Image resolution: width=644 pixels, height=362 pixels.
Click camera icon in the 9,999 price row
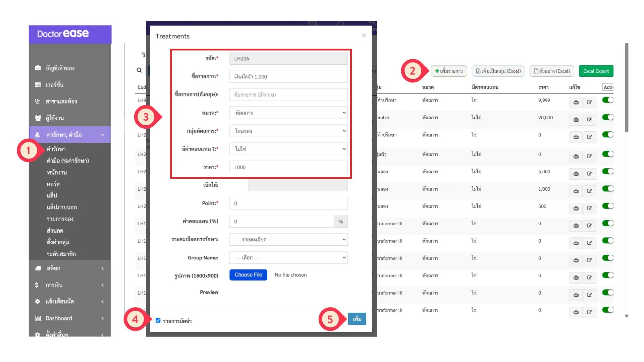tap(576, 103)
